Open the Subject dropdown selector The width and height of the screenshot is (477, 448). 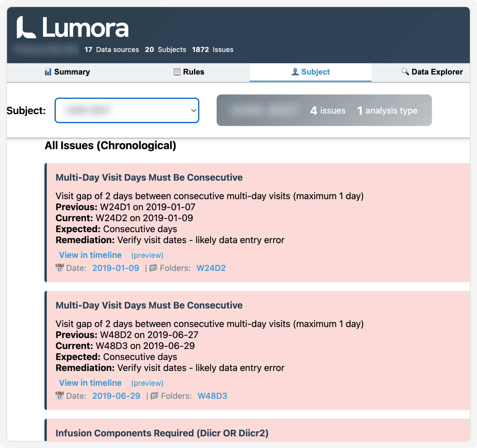[x=126, y=110]
